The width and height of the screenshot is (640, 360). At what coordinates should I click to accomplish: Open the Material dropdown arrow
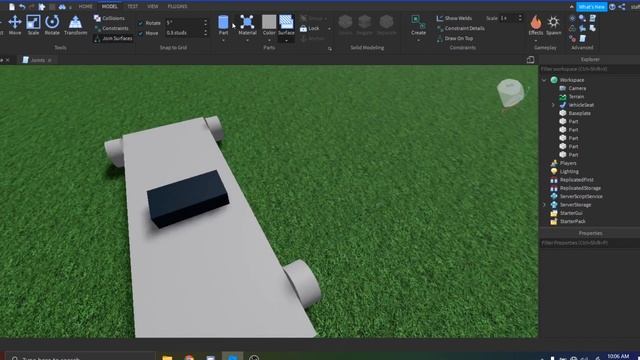[x=247, y=41]
